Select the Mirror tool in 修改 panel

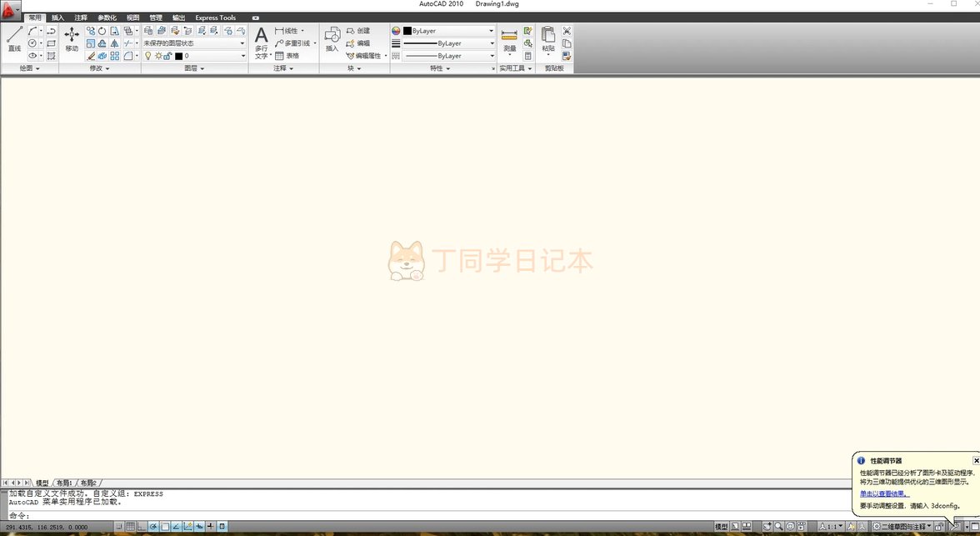coord(115,44)
